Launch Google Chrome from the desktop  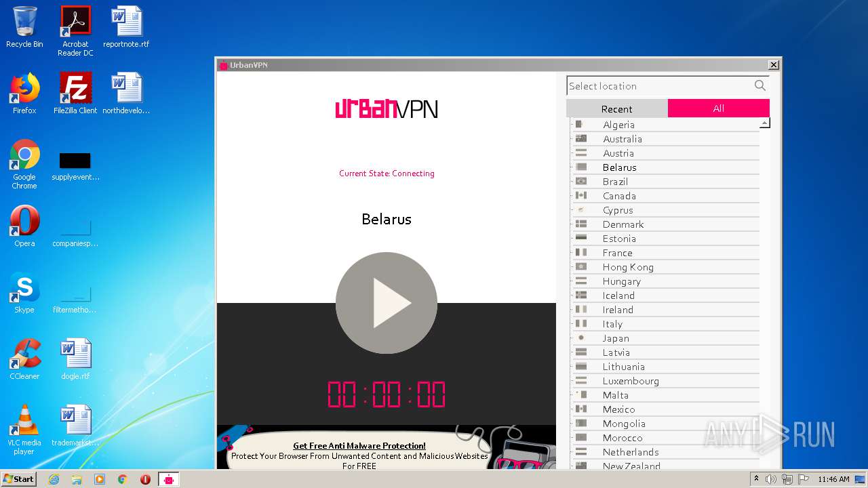24,165
